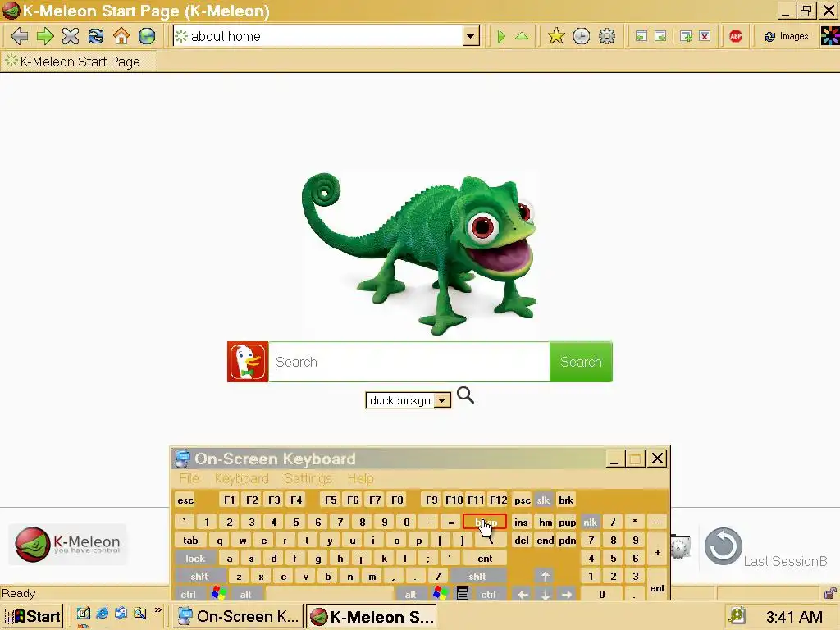Select the K-Meleon Start Page tab
Screen dimensions: 840x630
[80, 62]
